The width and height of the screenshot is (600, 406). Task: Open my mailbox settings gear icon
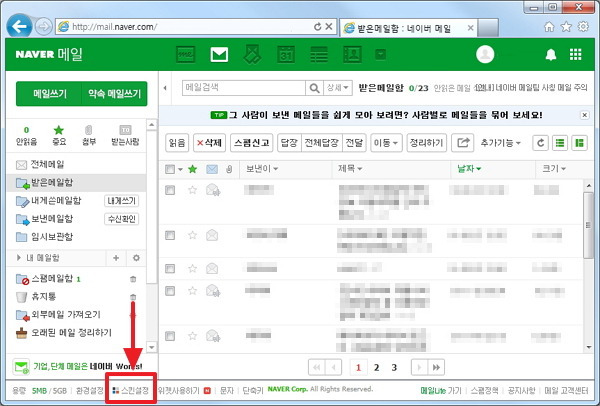(x=136, y=258)
